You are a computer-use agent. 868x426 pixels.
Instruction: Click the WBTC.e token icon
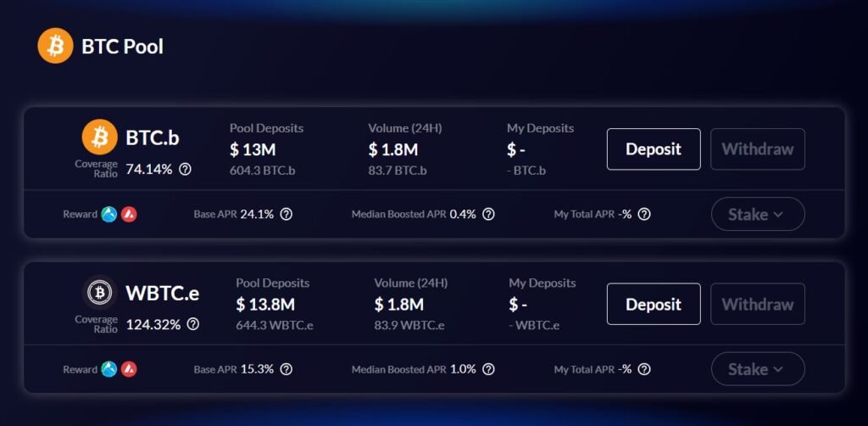point(100,292)
